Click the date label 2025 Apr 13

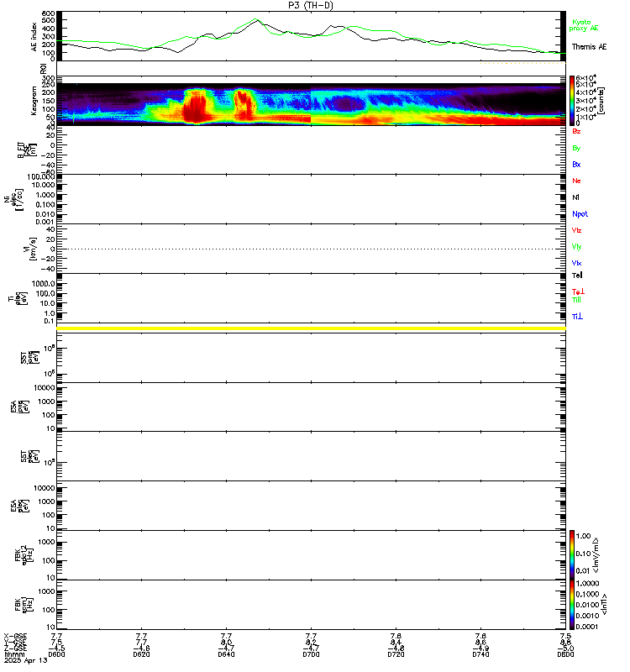pyautogui.click(x=26, y=660)
